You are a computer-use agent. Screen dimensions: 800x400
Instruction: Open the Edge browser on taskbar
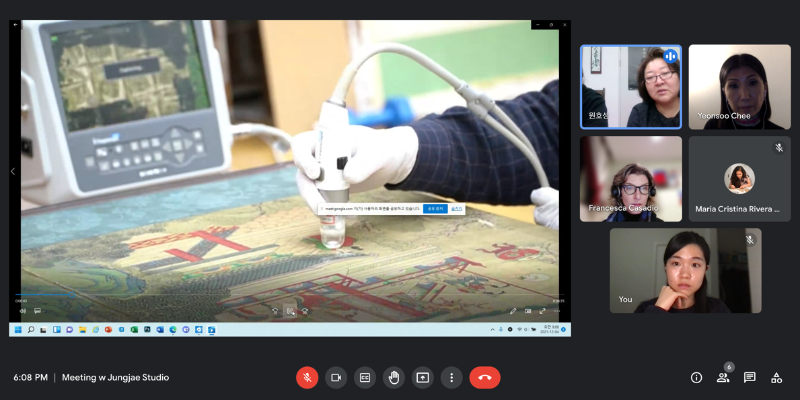click(173, 330)
